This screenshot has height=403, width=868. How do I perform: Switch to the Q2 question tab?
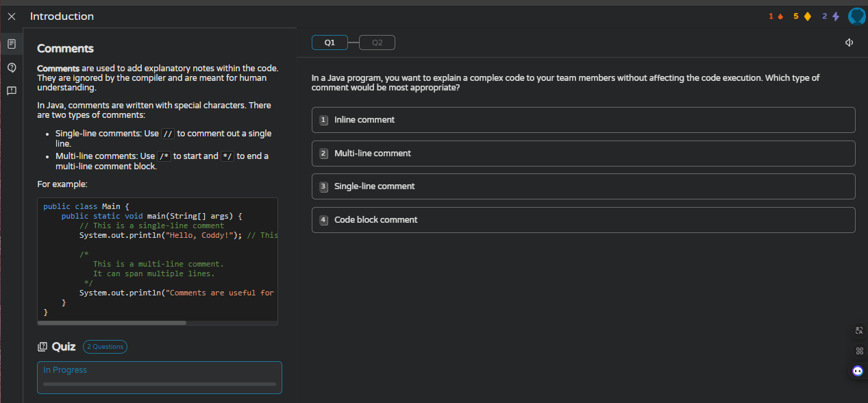[377, 42]
